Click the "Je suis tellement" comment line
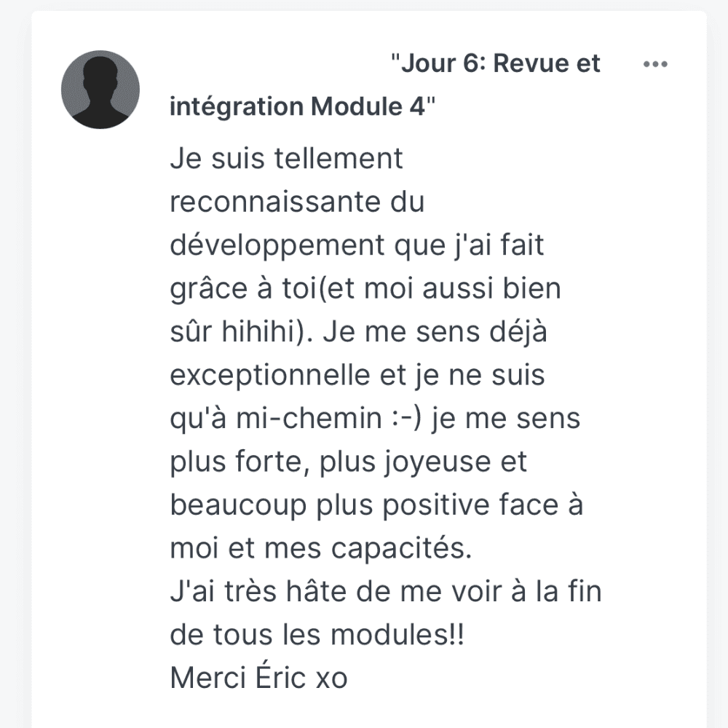This screenshot has height=728, width=728. click(x=286, y=158)
